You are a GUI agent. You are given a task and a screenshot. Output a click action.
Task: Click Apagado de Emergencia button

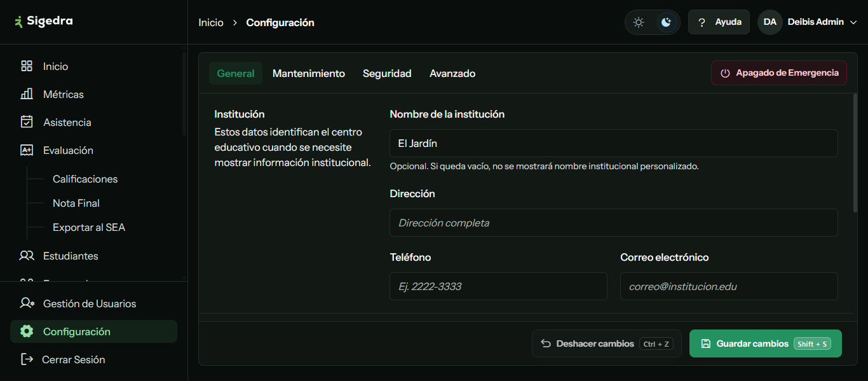[779, 73]
